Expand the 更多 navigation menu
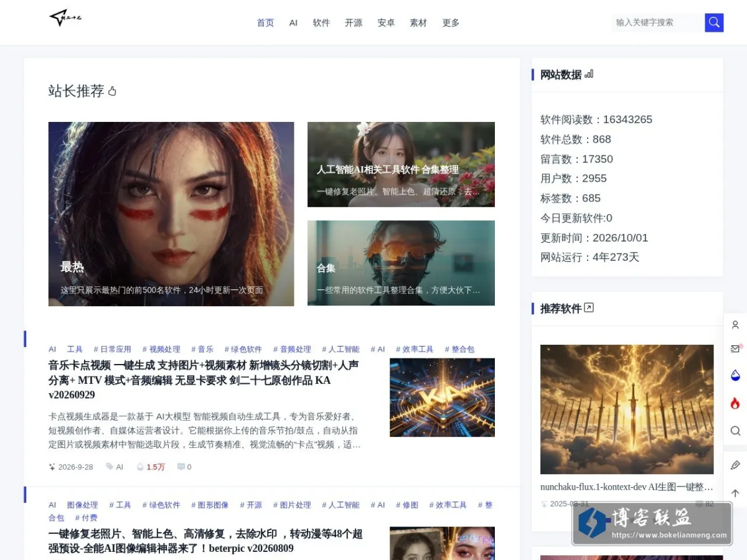 point(451,22)
